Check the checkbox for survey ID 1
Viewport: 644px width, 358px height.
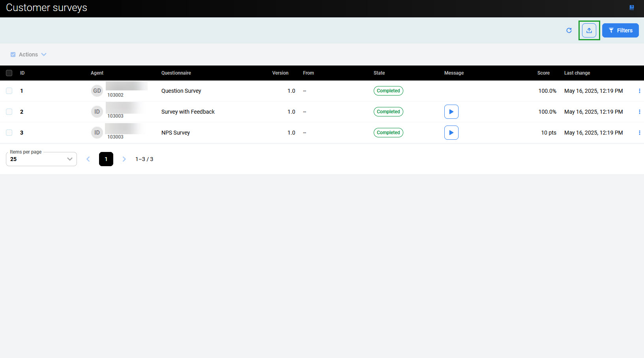click(x=9, y=91)
